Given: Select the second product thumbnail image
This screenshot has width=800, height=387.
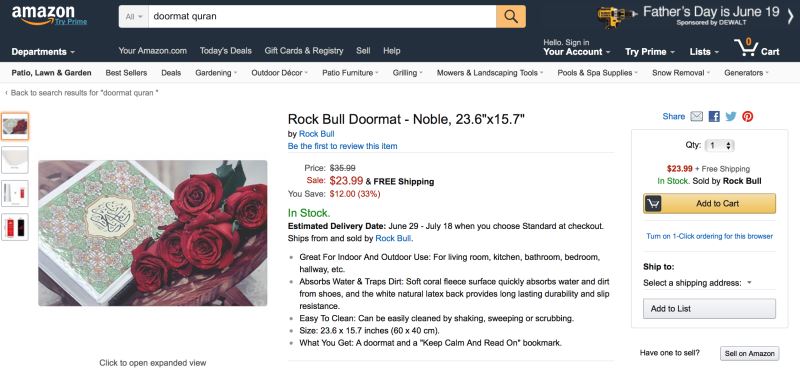Looking at the screenshot, I should (15, 160).
